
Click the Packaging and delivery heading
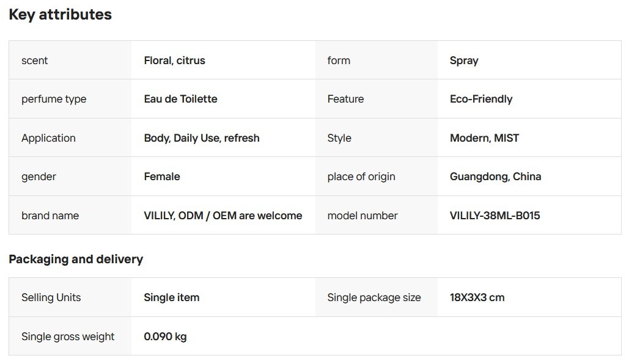(76, 259)
